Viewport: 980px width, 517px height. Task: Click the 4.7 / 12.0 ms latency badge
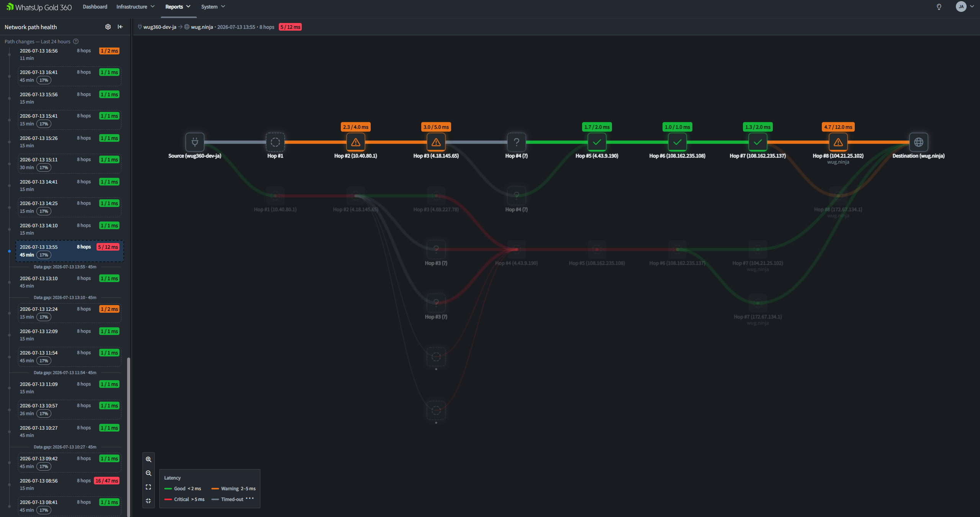click(838, 127)
